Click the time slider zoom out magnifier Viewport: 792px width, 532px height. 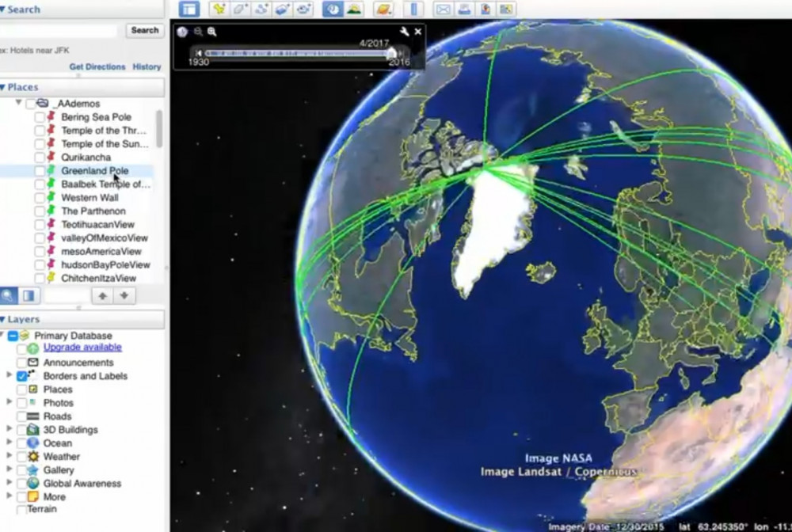[x=198, y=32]
